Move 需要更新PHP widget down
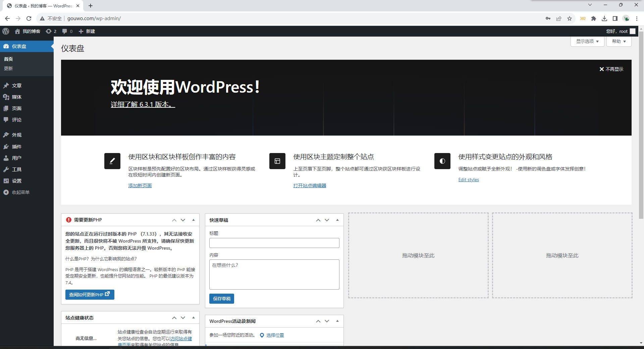Image resolution: width=644 pixels, height=349 pixels. [x=183, y=220]
